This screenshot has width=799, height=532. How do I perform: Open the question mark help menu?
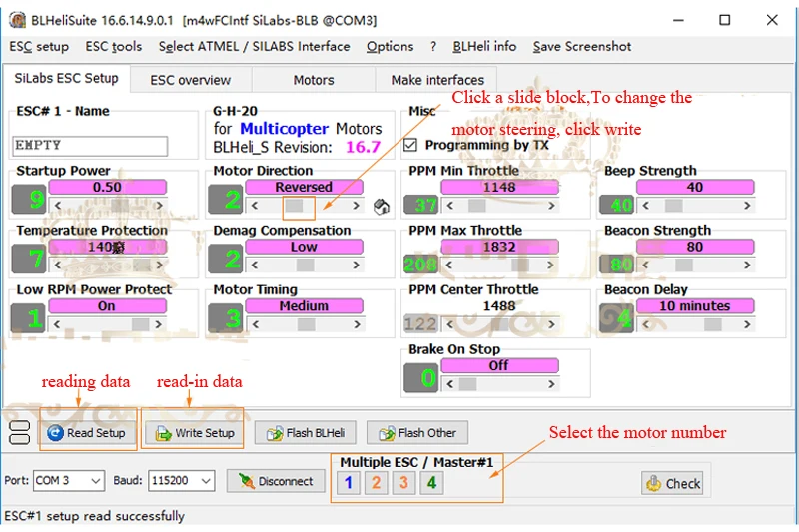click(433, 46)
